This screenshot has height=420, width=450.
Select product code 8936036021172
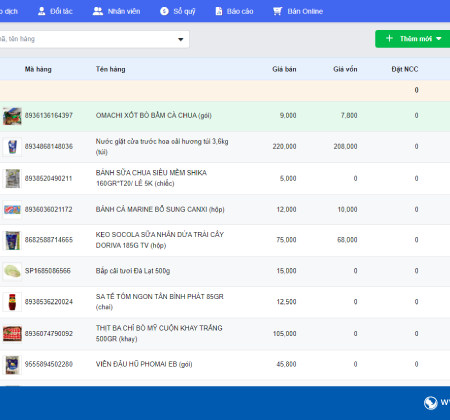coord(48,210)
